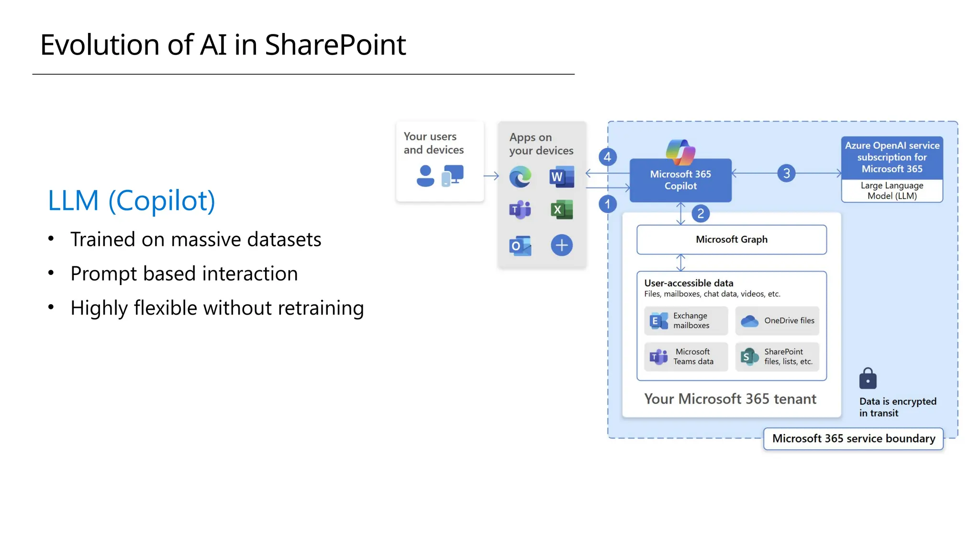The width and height of the screenshot is (980, 551).
Task: Click the Excel app icon
Action: coord(562,209)
